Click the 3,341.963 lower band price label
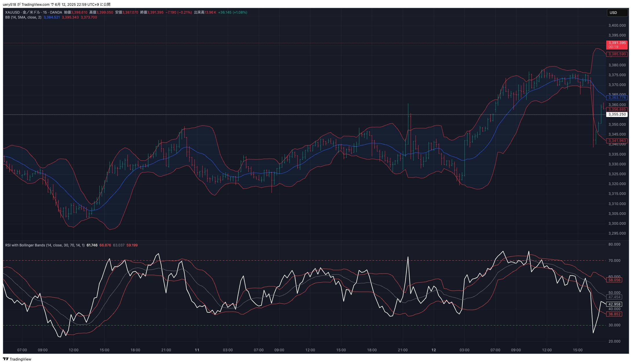The height and width of the screenshot is (364, 632). [617, 141]
